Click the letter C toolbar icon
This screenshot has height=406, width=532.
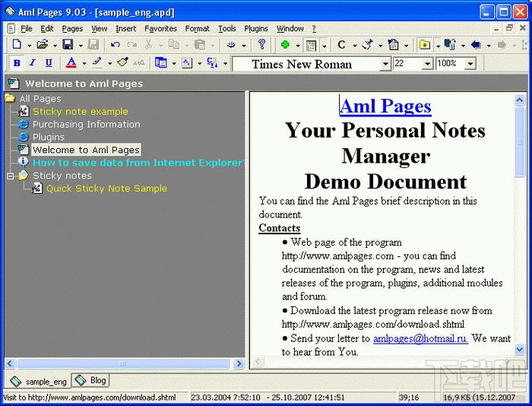(x=342, y=44)
